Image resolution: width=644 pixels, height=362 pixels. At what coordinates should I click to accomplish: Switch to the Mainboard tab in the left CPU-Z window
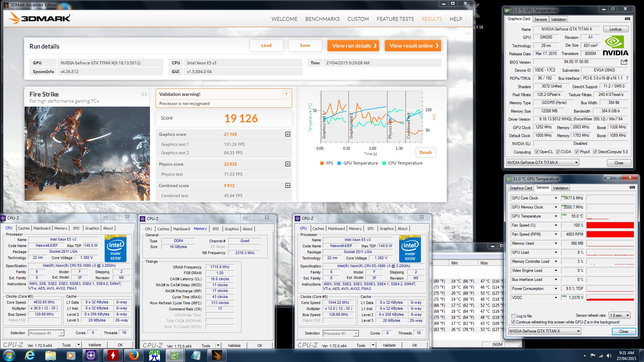(42, 228)
